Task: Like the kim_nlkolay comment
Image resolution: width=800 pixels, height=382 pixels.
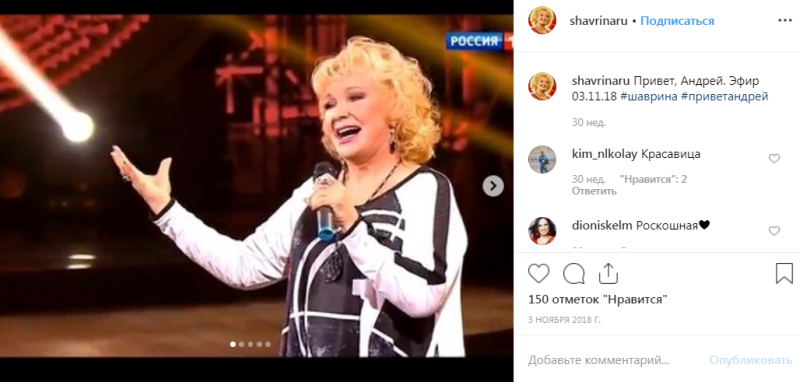Action: pos(774,159)
